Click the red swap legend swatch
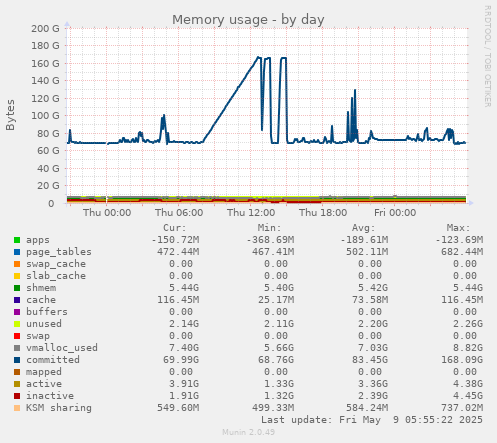 pos(17,336)
